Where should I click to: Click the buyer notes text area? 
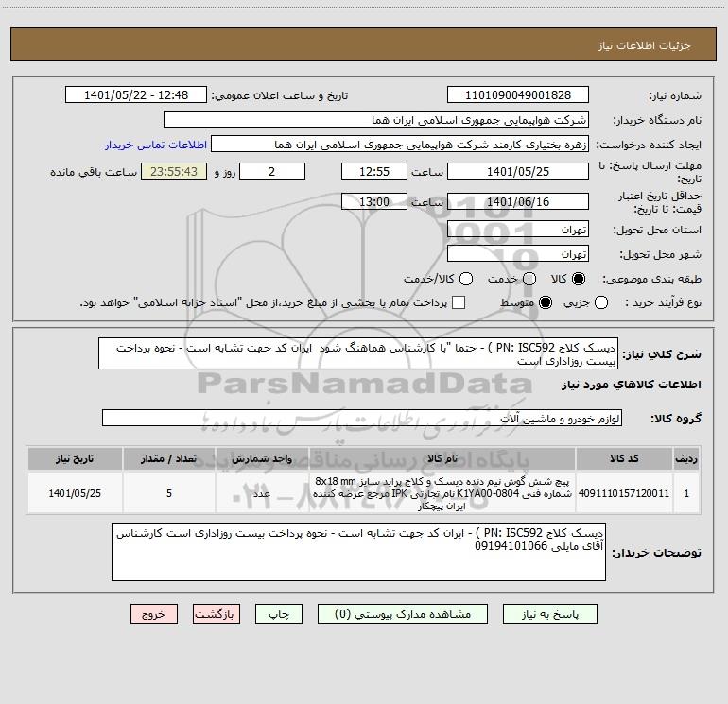[358, 552]
